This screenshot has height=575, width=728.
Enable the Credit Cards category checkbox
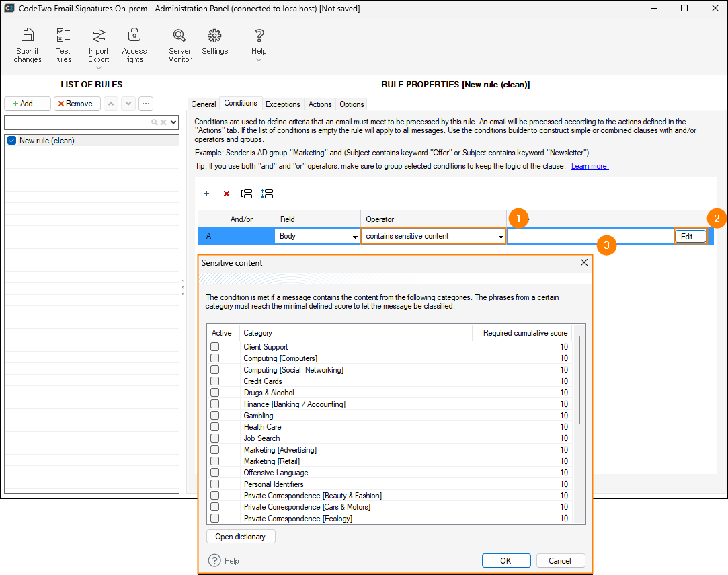[x=215, y=381]
